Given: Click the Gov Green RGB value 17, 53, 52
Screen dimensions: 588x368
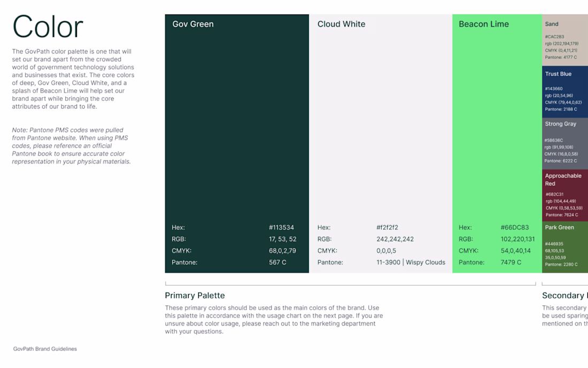Looking at the screenshot, I should tap(282, 239).
